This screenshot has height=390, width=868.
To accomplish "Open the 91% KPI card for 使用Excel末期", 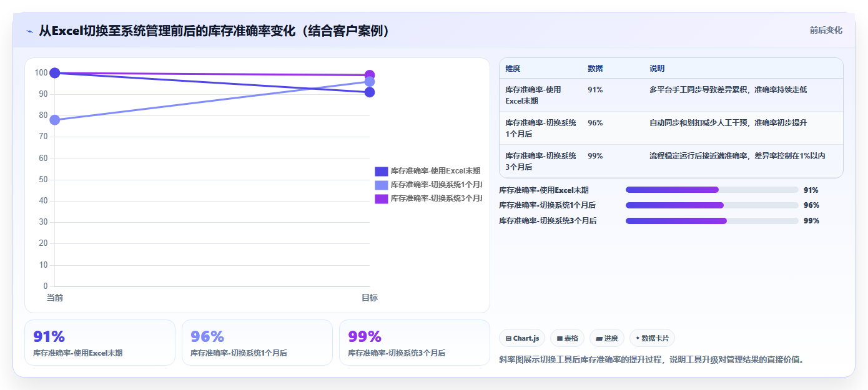I will coord(100,343).
